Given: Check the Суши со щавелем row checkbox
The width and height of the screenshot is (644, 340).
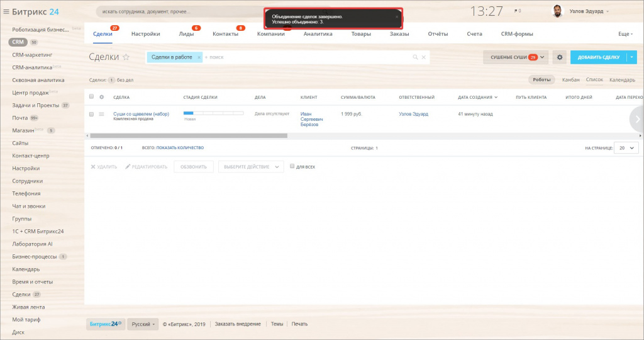Looking at the screenshot, I should click(91, 114).
